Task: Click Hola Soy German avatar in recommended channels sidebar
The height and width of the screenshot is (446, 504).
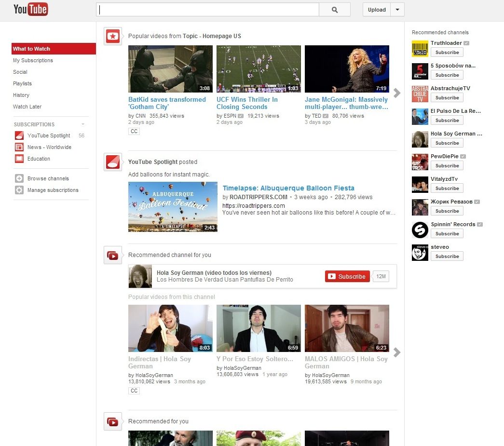Action: pyautogui.click(x=420, y=139)
